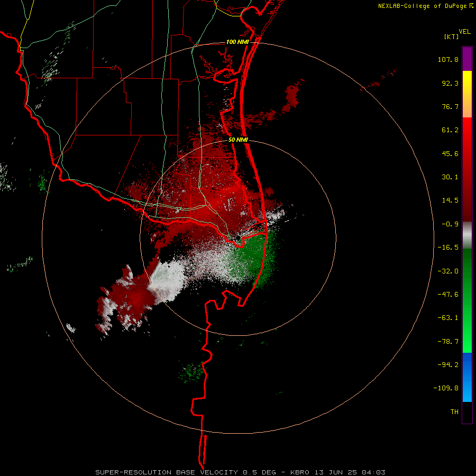Click the -109.8 legend value
Viewport: 476px width, 476px height.
[x=446, y=388]
